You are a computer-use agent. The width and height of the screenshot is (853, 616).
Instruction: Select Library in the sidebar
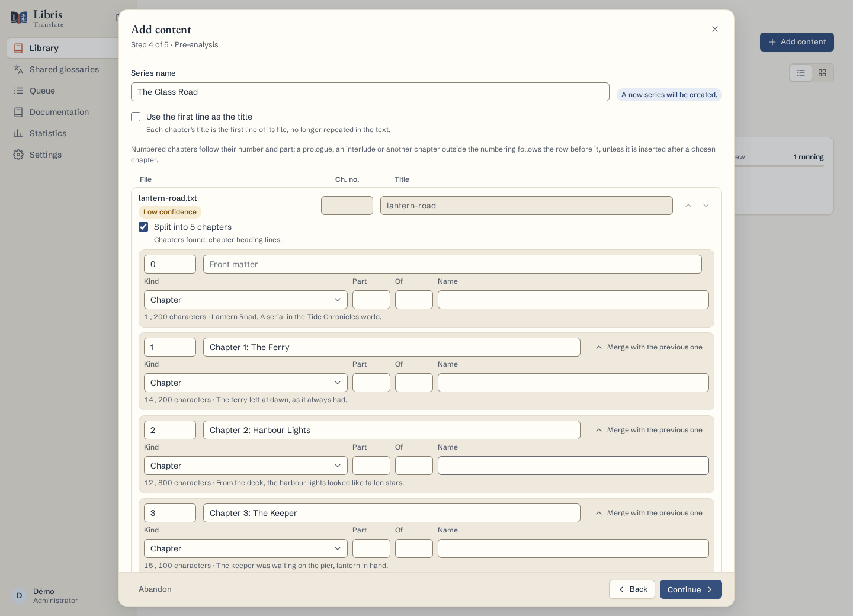point(62,48)
